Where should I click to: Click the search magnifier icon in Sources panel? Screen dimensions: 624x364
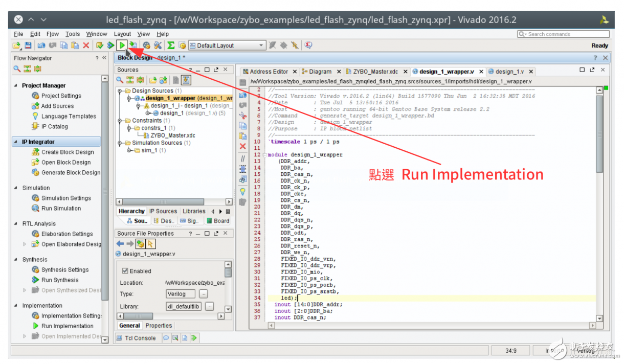click(x=120, y=80)
